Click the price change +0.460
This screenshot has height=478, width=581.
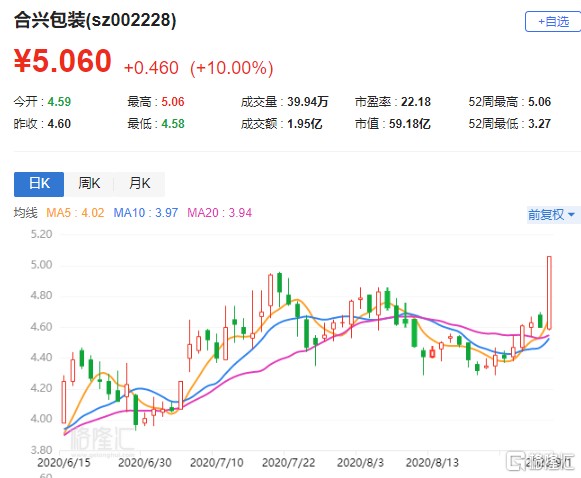tap(151, 68)
